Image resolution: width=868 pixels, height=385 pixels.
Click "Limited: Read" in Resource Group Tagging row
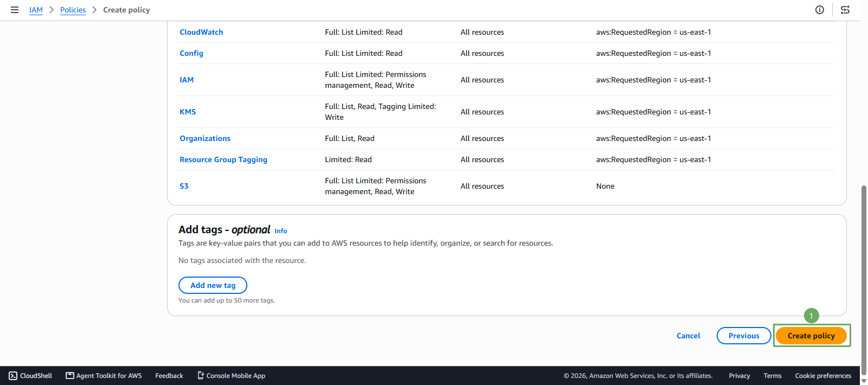tap(348, 159)
